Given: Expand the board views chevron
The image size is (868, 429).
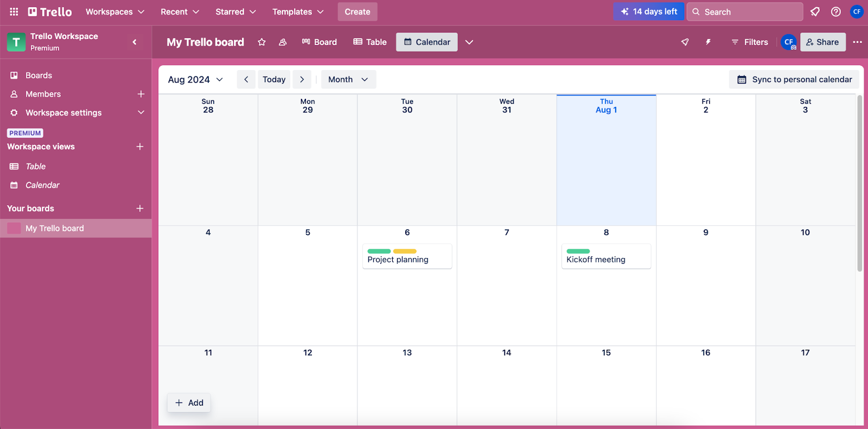Looking at the screenshot, I should 469,42.
